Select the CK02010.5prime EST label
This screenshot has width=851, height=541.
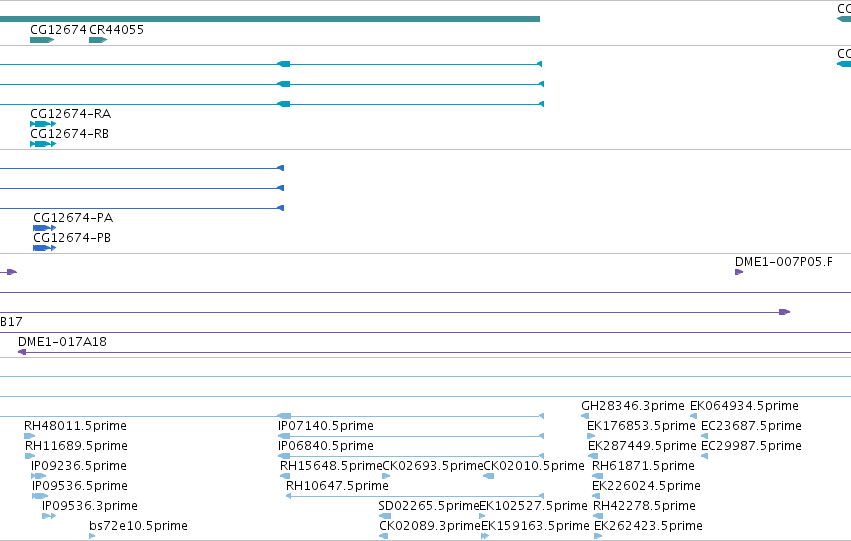point(534,466)
